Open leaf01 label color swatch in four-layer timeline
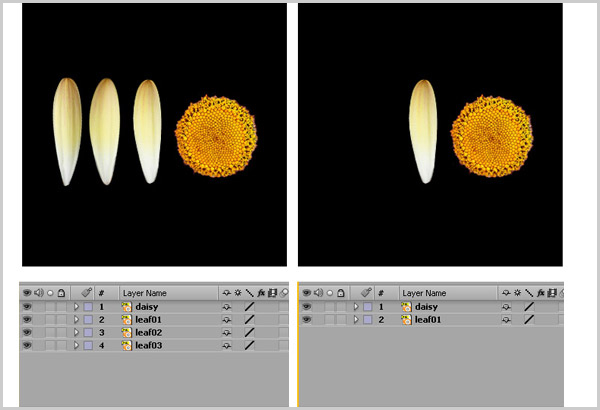600x410 pixels. (x=88, y=319)
